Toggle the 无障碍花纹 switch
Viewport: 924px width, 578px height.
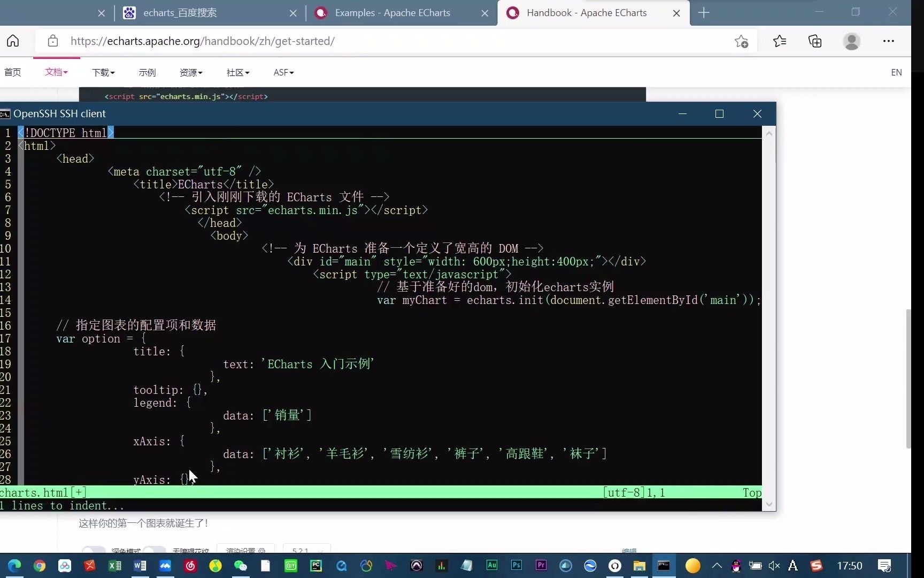154,551
